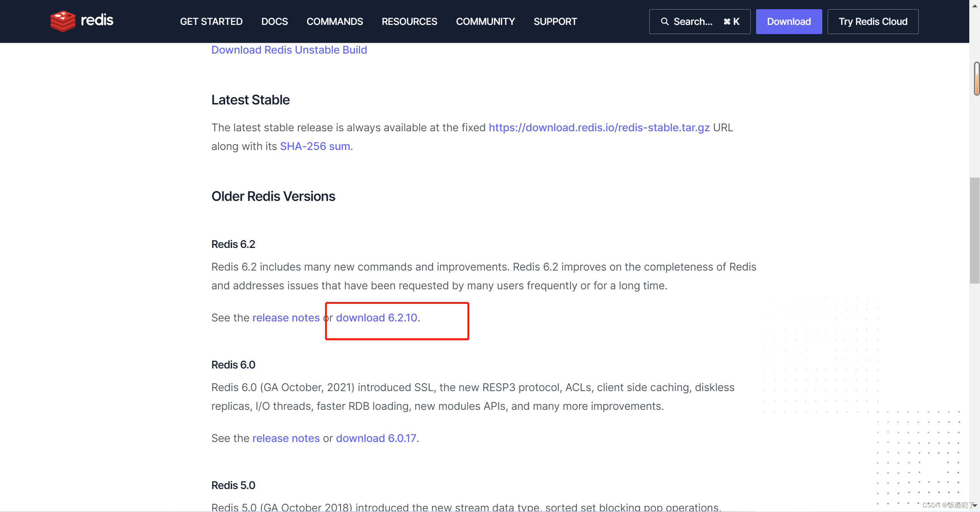Open the DOCS menu
The height and width of the screenshot is (512, 980).
pos(274,21)
